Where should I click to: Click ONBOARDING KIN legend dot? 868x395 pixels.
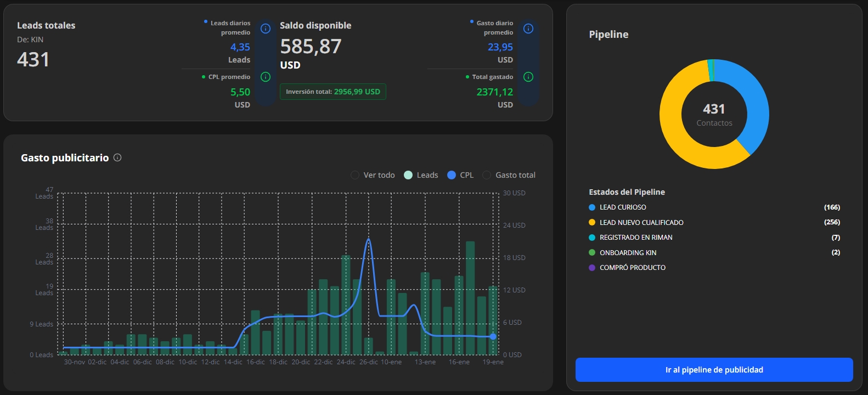pyautogui.click(x=592, y=253)
